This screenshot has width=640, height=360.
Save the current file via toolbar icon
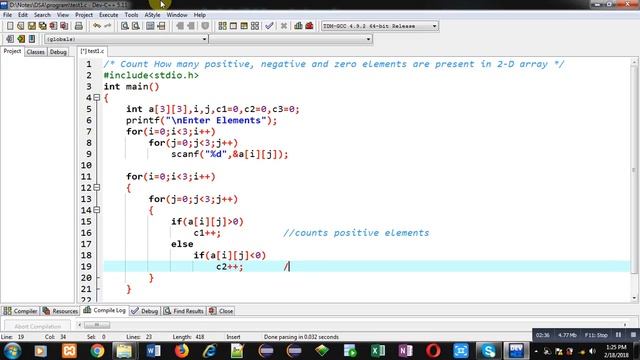click(x=31, y=26)
